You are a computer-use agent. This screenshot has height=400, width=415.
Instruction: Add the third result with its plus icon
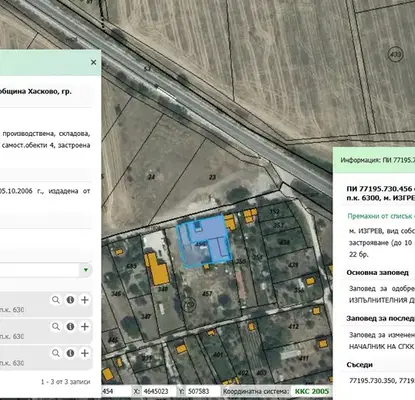click(x=85, y=353)
